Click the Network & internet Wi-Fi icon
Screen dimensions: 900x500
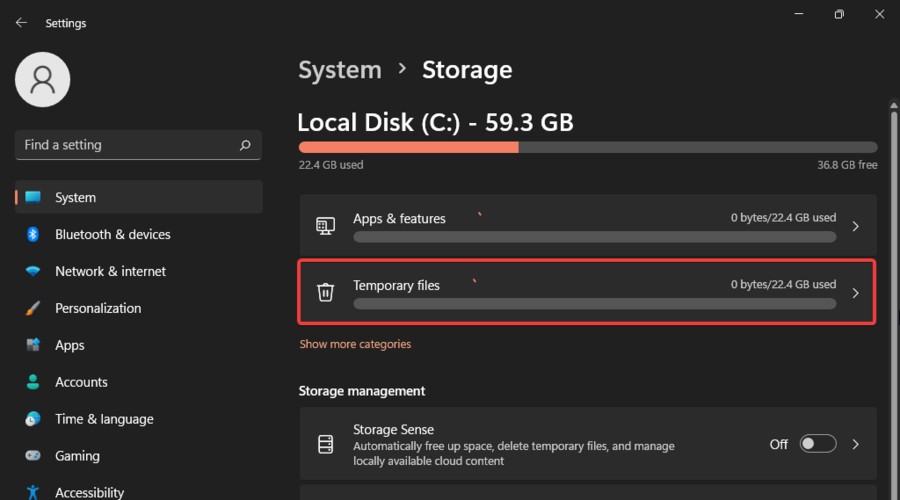33,271
